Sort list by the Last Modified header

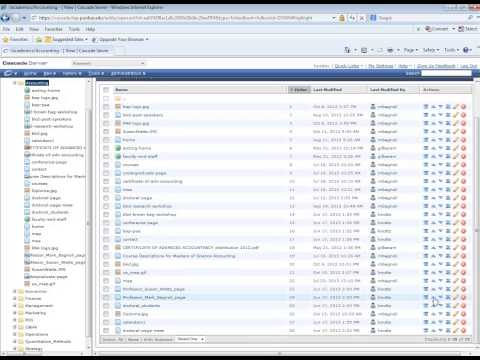coord(327,90)
